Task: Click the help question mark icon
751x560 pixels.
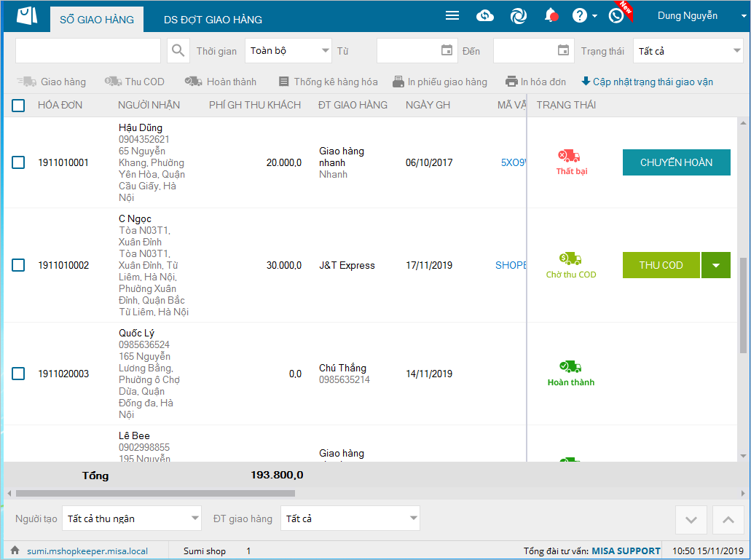Action: click(x=580, y=16)
